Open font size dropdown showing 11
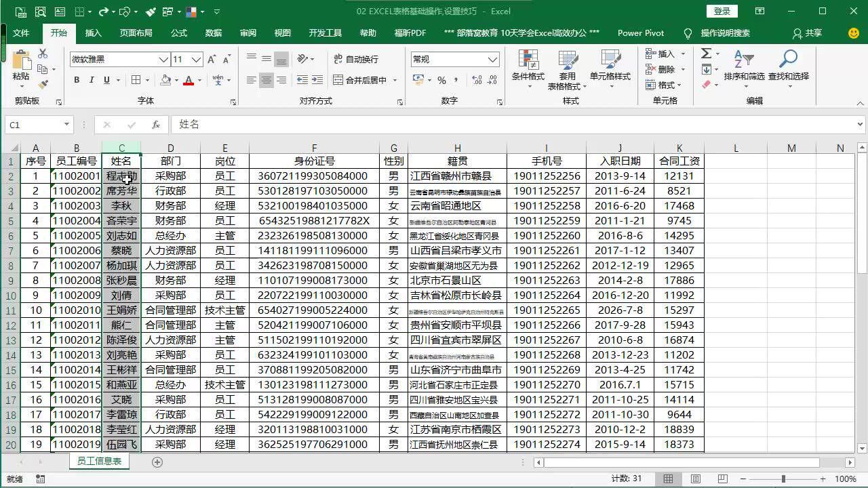This screenshot has height=488, width=868. point(196,60)
